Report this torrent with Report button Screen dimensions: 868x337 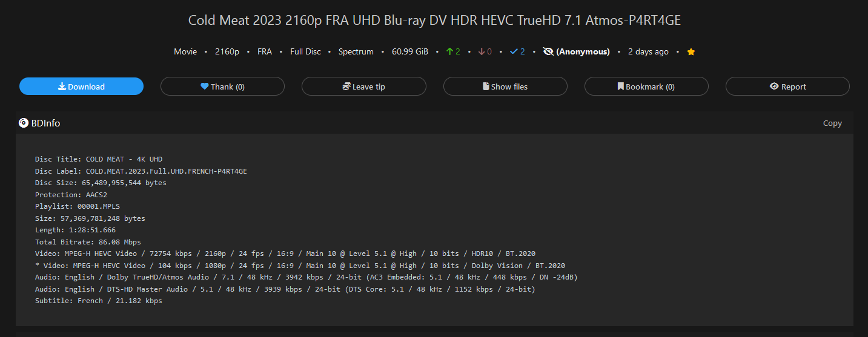click(x=787, y=87)
